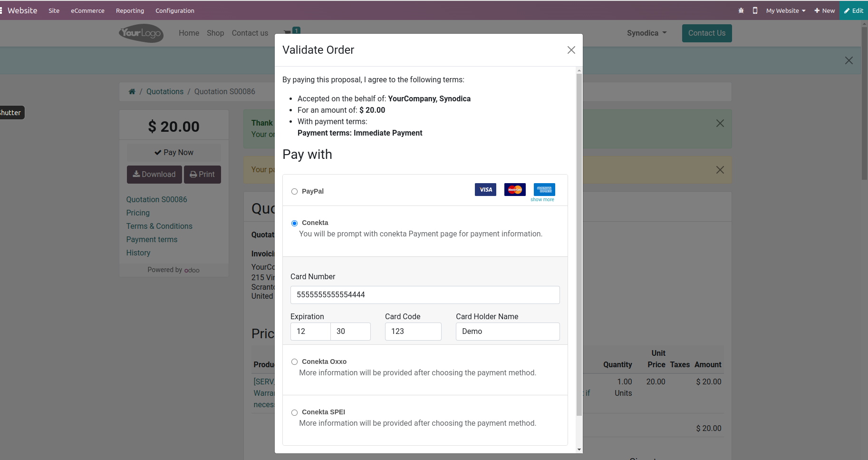Click the Visa card icon

485,189
